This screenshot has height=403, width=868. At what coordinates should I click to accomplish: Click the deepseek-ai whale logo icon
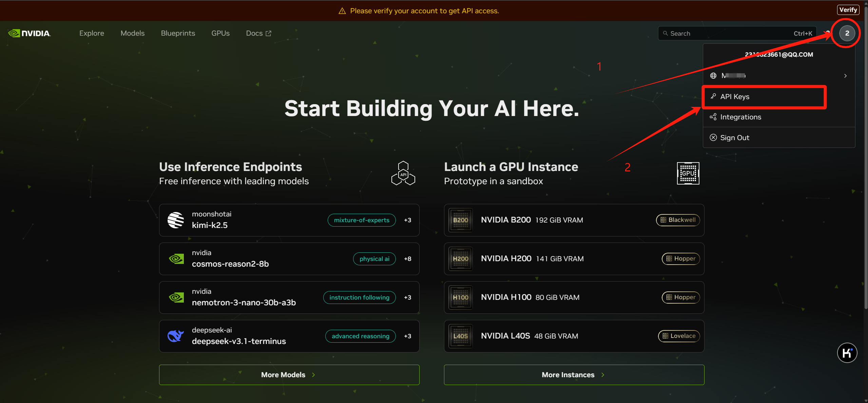[x=176, y=336]
